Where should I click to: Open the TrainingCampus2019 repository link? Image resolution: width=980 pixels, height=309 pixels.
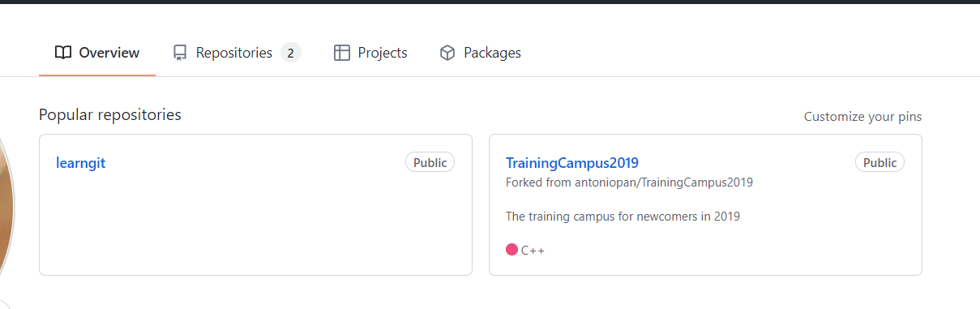[572, 163]
